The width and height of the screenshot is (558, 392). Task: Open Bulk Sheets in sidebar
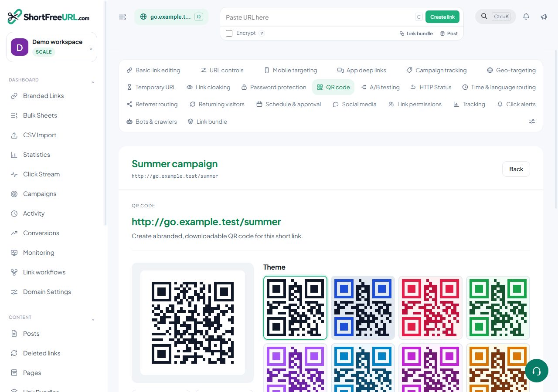tap(52, 115)
